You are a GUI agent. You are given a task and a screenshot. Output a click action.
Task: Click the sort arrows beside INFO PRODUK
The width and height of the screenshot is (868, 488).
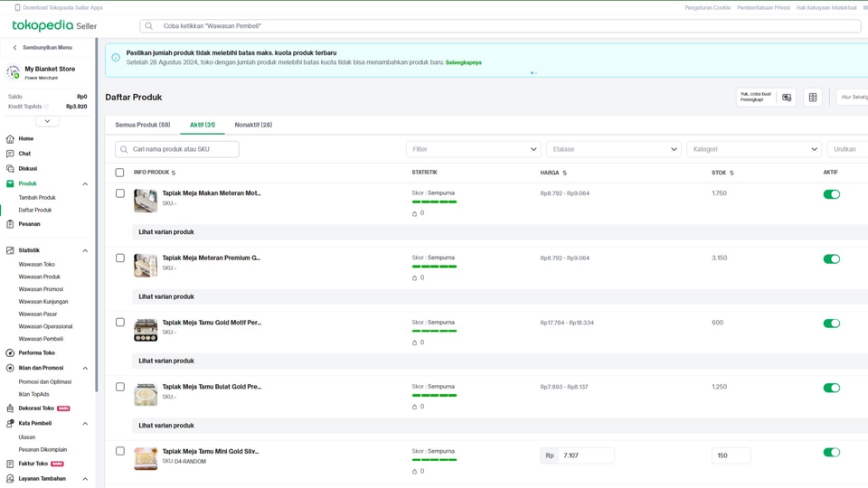174,173
